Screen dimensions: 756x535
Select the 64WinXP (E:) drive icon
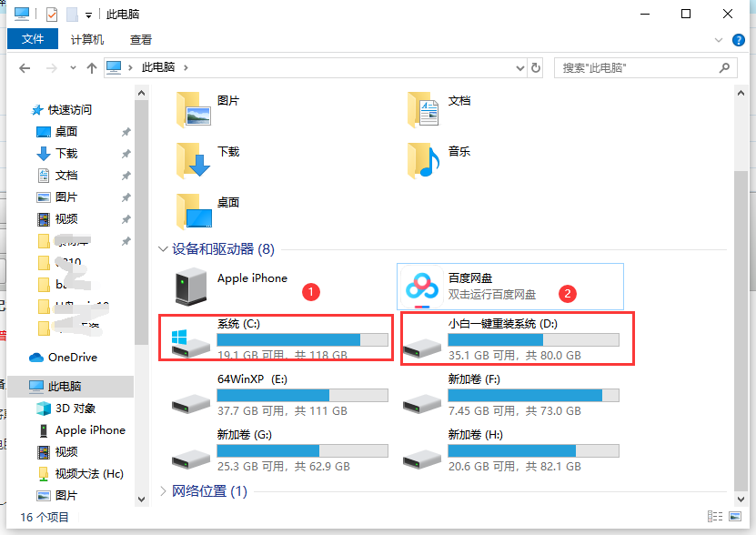tap(191, 395)
